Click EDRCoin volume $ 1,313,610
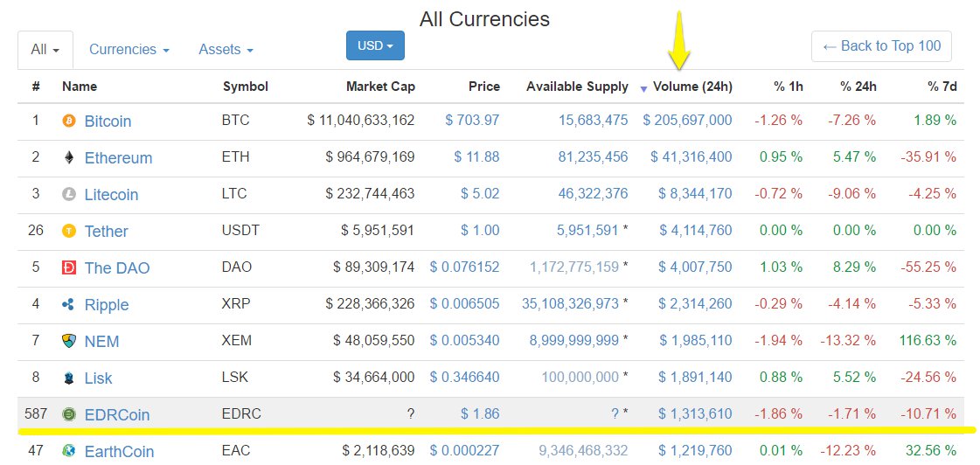The width and height of the screenshot is (980, 465). point(695,413)
